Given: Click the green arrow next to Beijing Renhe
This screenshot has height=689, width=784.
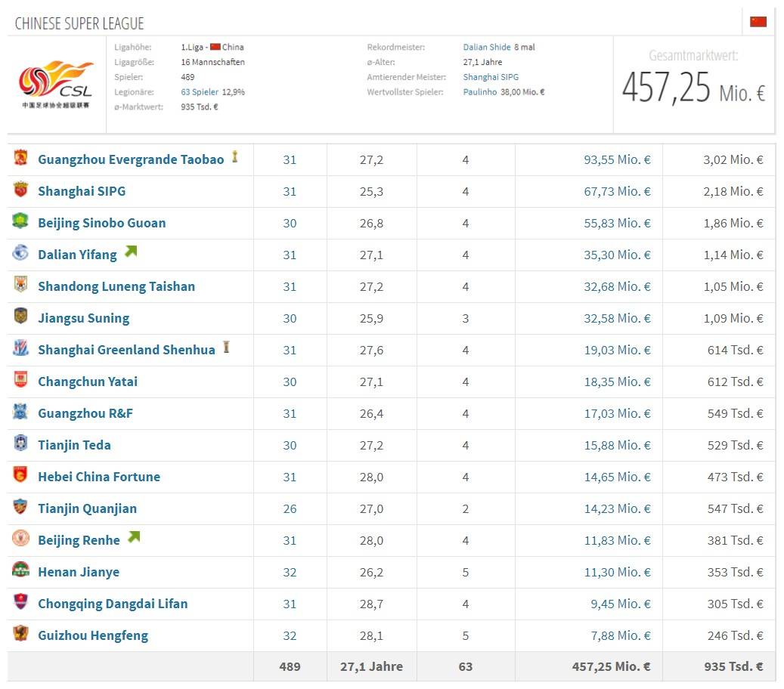Looking at the screenshot, I should click(x=134, y=538).
